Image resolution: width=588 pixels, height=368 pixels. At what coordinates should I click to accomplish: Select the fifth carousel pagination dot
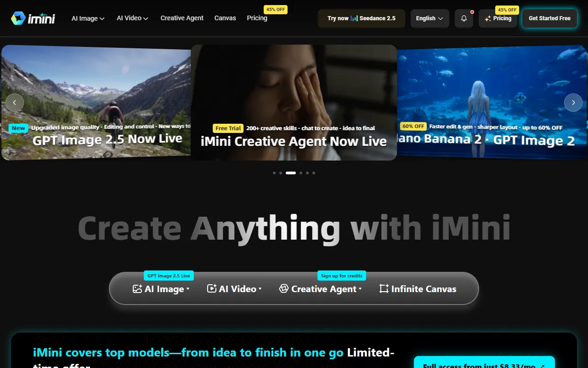pyautogui.click(x=307, y=173)
